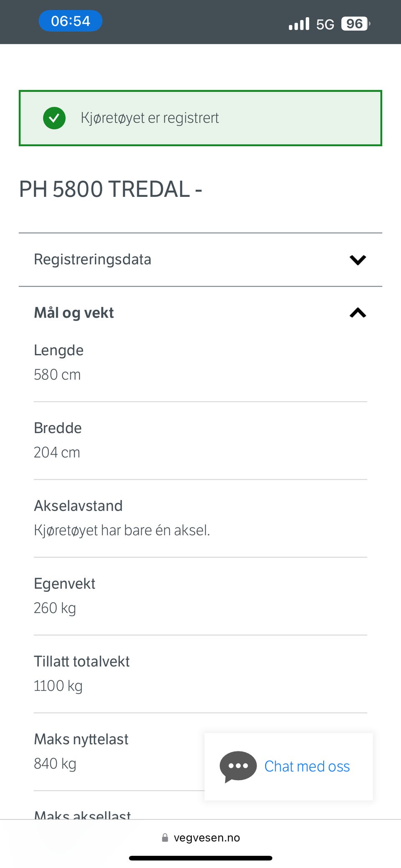Tap the blue 06:54 time pill
The height and width of the screenshot is (868, 401).
pyautogui.click(x=71, y=21)
